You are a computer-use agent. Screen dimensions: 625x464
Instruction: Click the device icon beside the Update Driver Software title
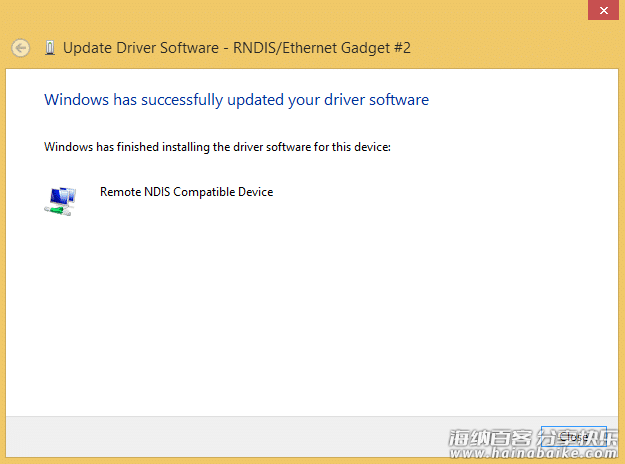coord(50,48)
